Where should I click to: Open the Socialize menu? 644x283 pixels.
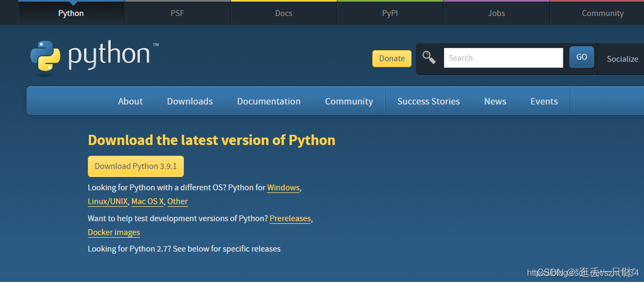click(622, 59)
